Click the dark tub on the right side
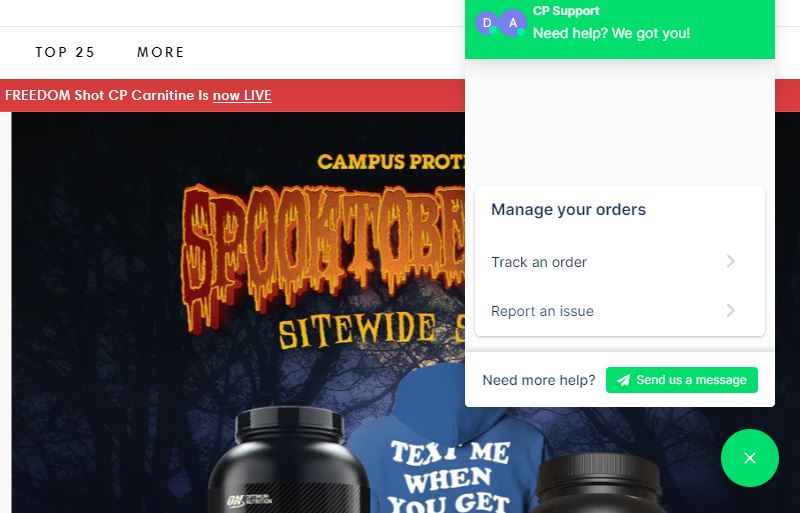This screenshot has width=800, height=513. 599,482
